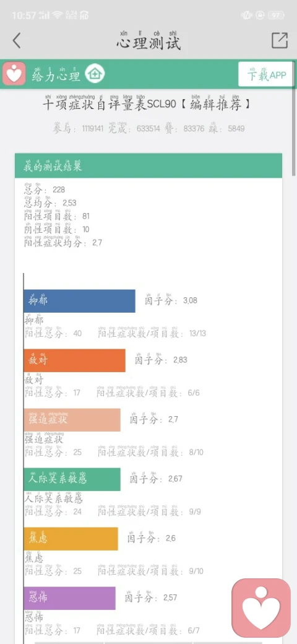Tap the pink heart logo in banner
The height and width of the screenshot is (644, 297).
click(x=14, y=74)
